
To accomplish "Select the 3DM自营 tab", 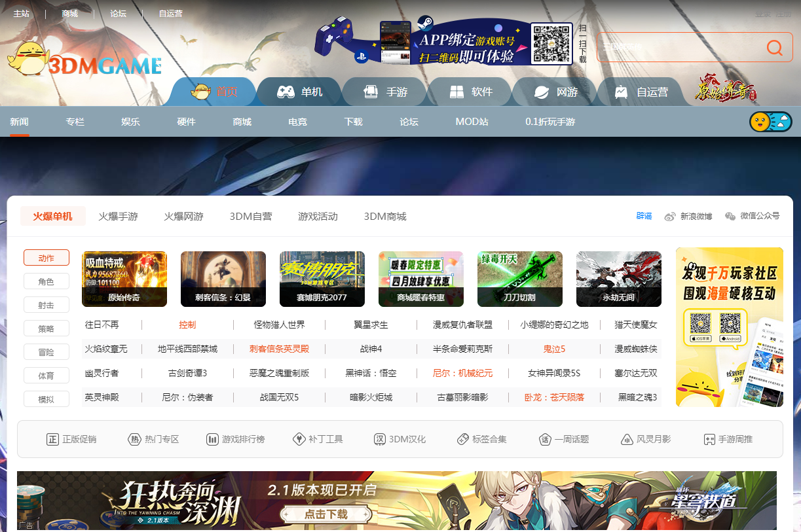I will [251, 217].
